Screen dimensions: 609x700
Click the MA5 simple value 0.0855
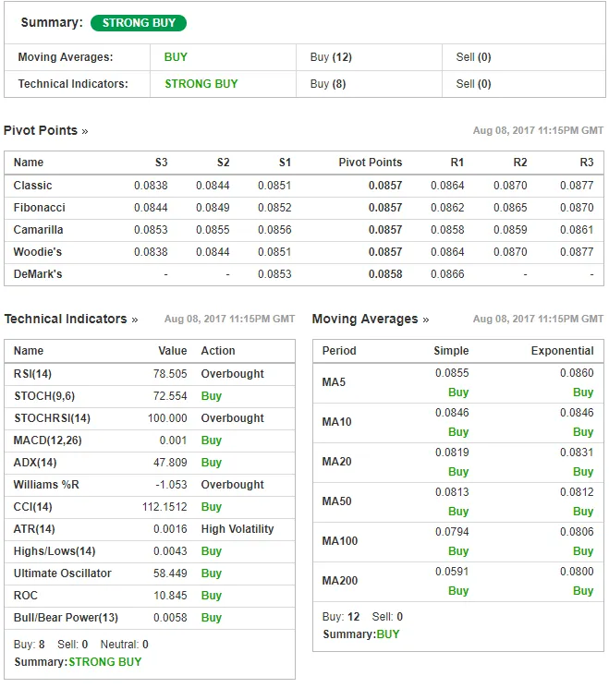coord(452,373)
